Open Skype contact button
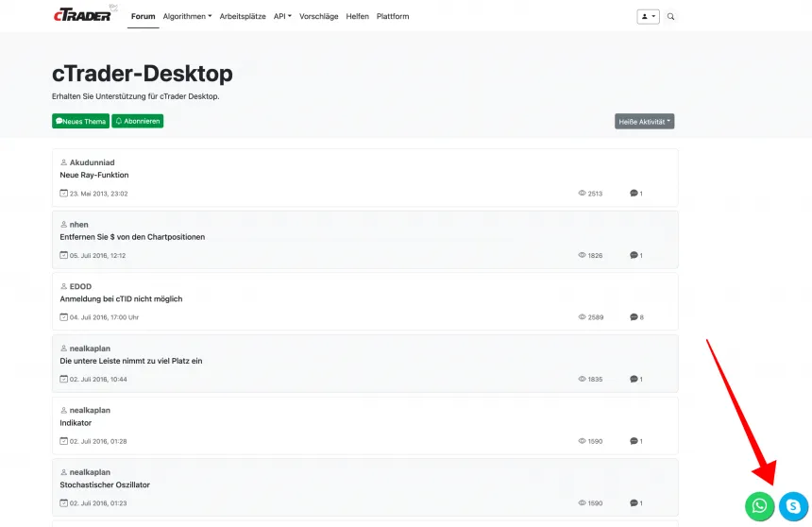The height and width of the screenshot is (527, 812). 793,506
